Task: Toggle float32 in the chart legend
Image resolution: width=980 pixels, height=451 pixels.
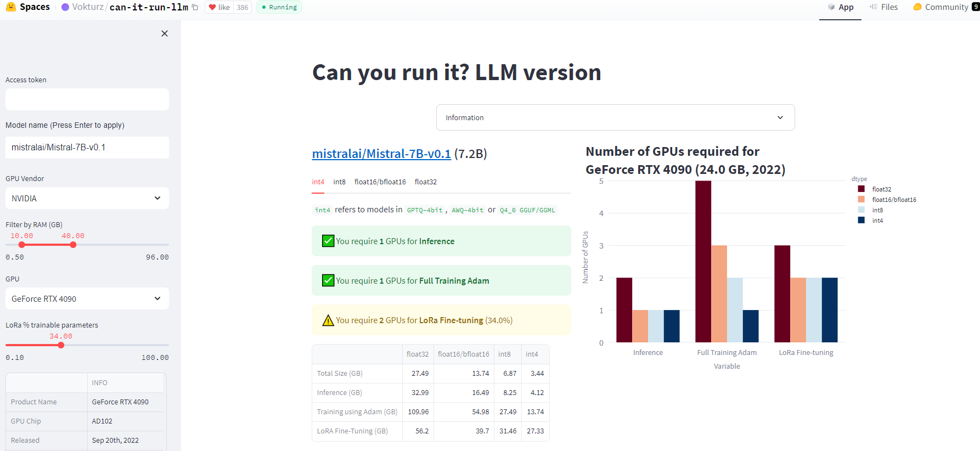Action: [x=874, y=189]
